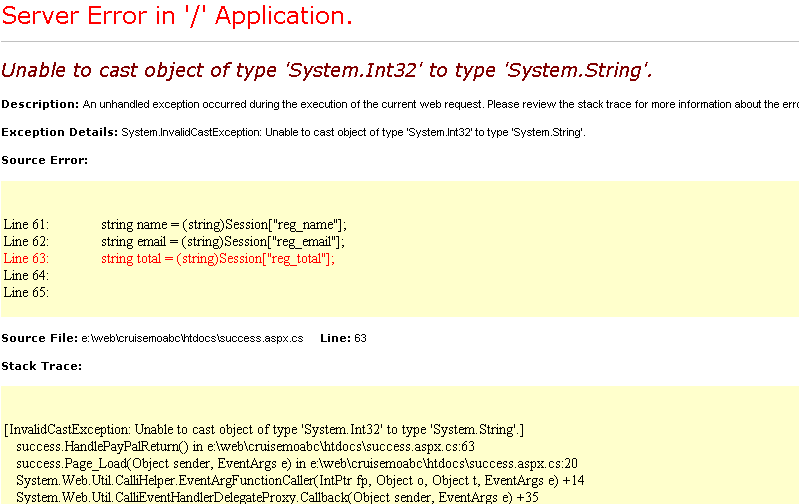Screen dimensions: 799x504
Task: Click the bold 'Source File:' label
Action: pyautogui.click(x=39, y=338)
